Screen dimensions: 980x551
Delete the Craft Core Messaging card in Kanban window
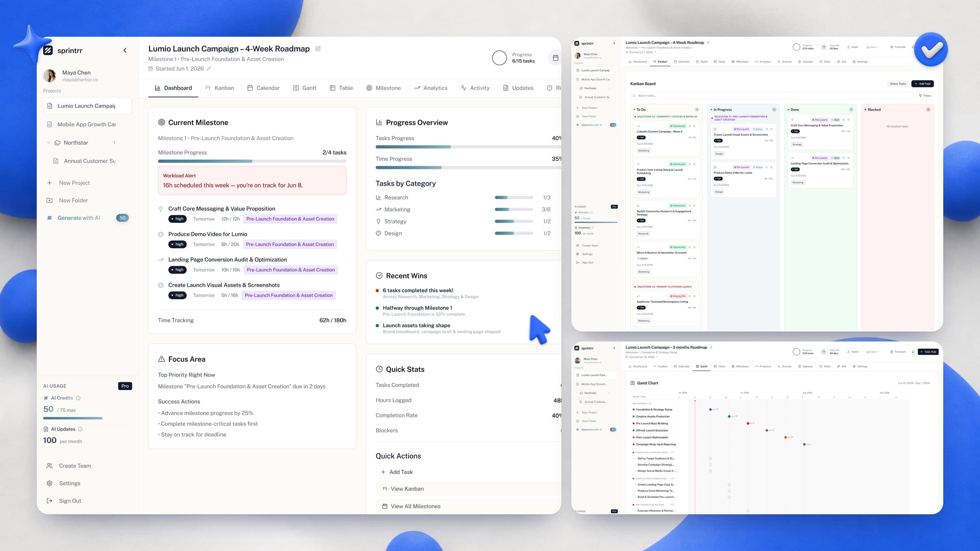[848, 120]
